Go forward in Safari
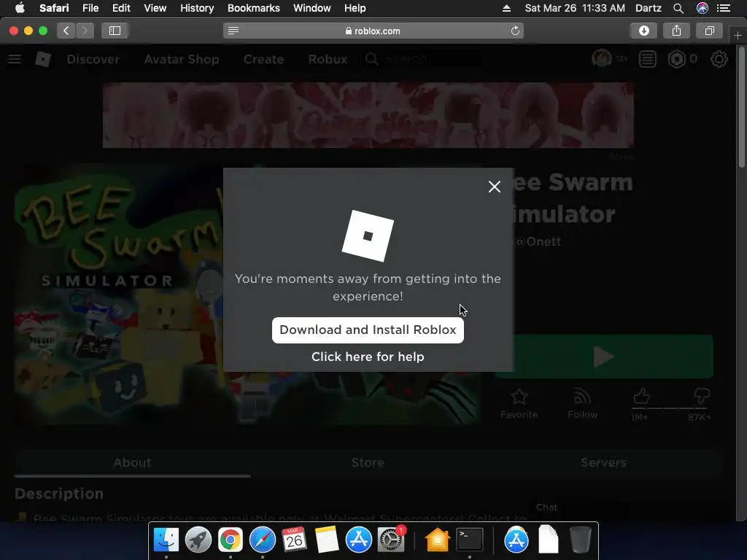 point(85,31)
